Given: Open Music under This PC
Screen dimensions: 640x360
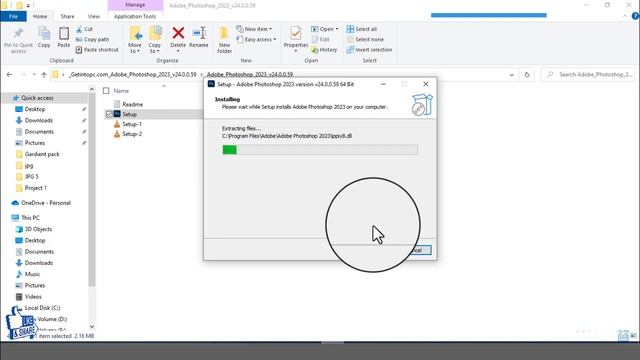Looking at the screenshot, I should [28, 274].
